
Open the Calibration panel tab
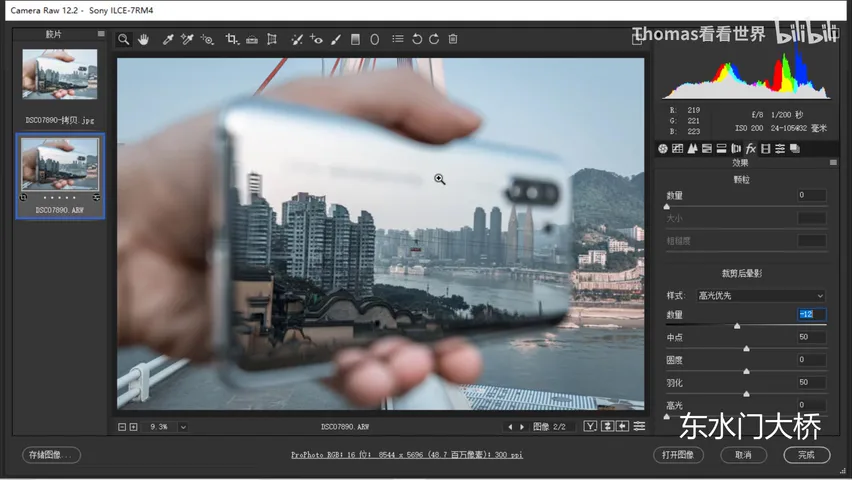(x=765, y=148)
